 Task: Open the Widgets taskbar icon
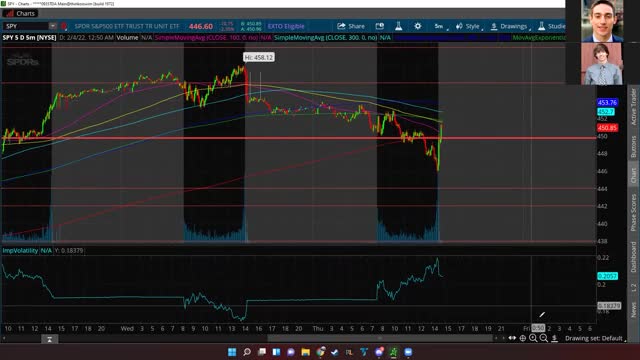[x=276, y=352]
